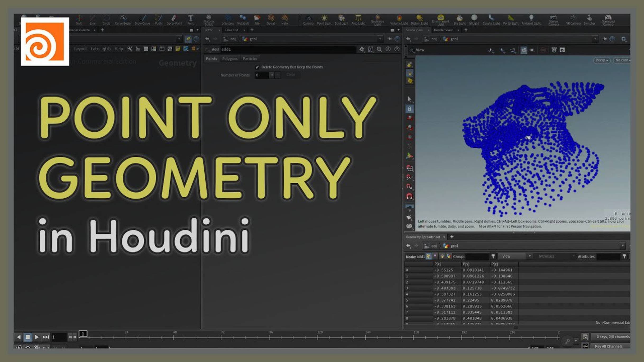Open node info for add1
Image resolution: width=644 pixels, height=362 pixels.
point(388,49)
